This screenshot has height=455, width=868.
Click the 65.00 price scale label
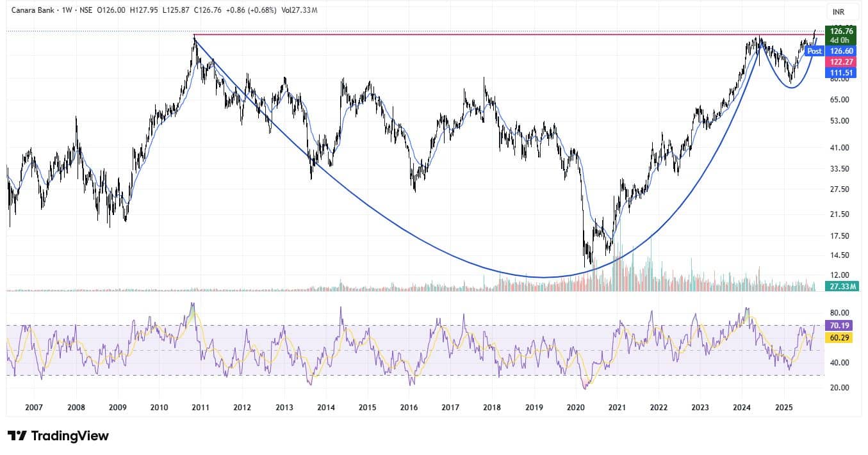[x=839, y=100]
